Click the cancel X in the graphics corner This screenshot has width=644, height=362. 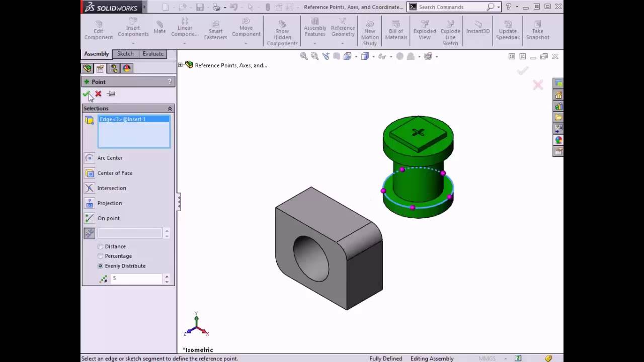(538, 85)
